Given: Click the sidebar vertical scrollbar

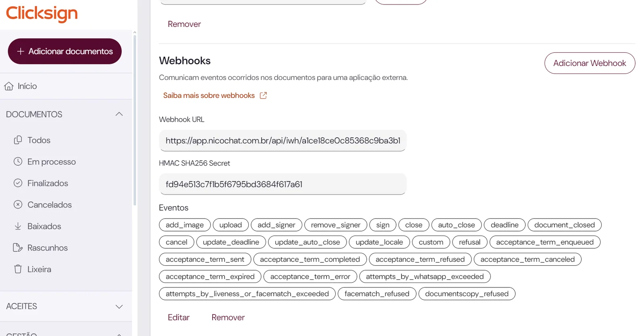Looking at the screenshot, I should [134, 121].
